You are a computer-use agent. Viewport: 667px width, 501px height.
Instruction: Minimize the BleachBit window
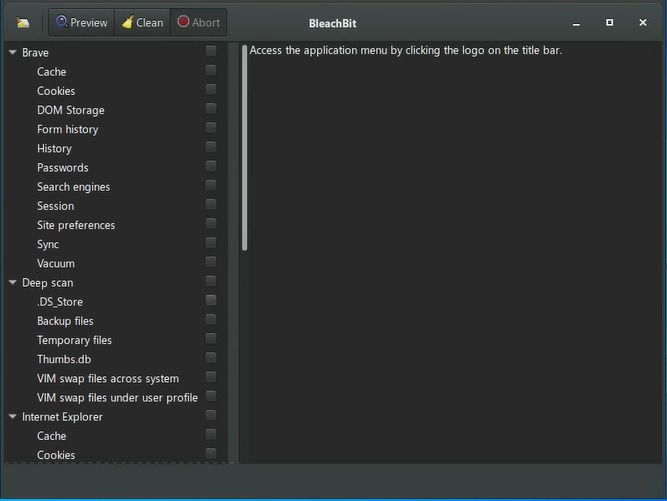tap(576, 23)
